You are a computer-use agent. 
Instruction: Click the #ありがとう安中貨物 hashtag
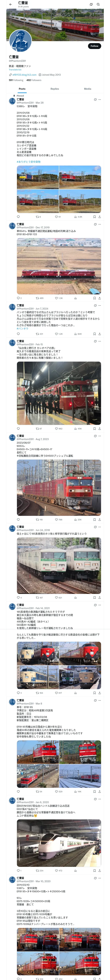(x=29, y=162)
